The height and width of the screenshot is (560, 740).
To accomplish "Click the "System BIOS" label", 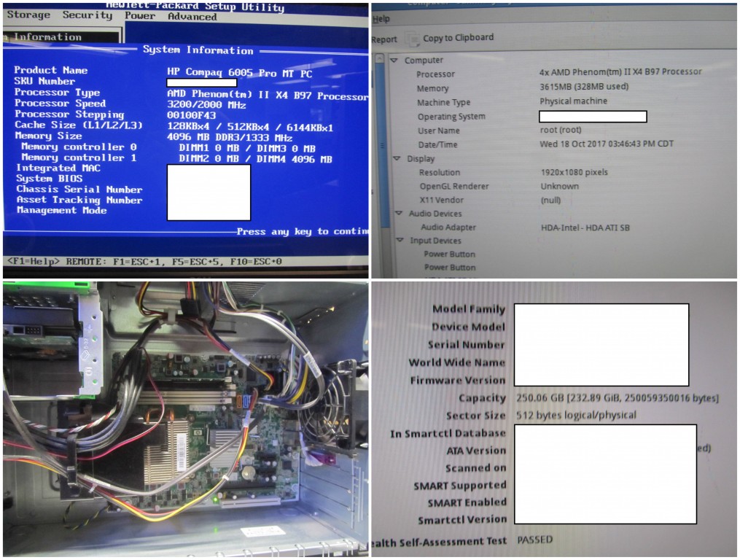I will [49, 178].
